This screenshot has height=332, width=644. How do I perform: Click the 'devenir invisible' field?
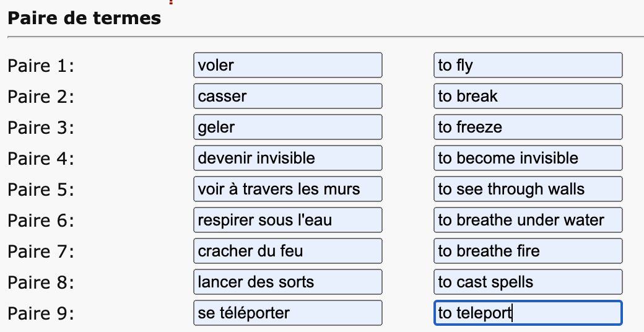287,158
